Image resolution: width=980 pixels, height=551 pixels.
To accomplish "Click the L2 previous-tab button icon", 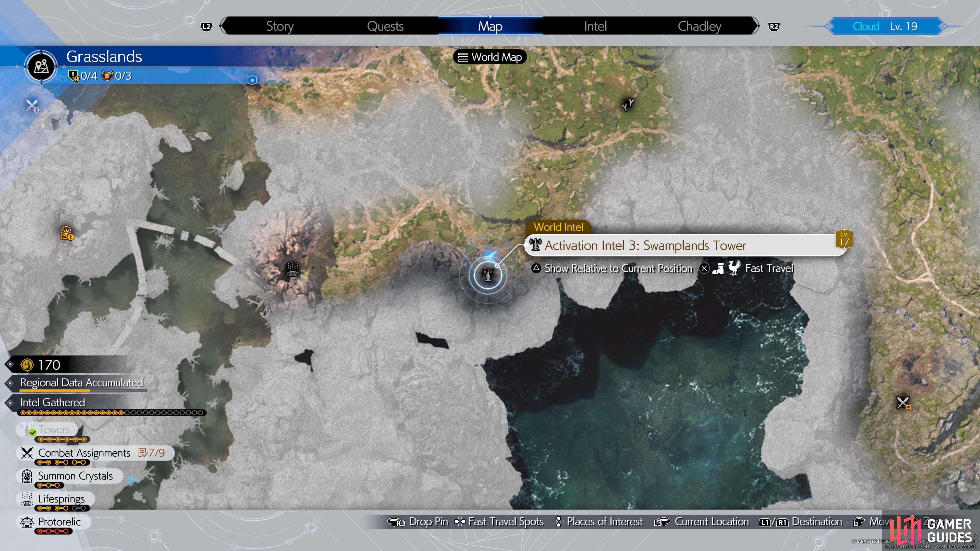I will [x=206, y=27].
